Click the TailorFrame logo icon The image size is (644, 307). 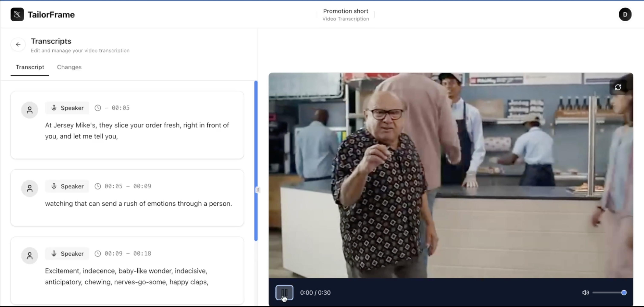tap(17, 14)
